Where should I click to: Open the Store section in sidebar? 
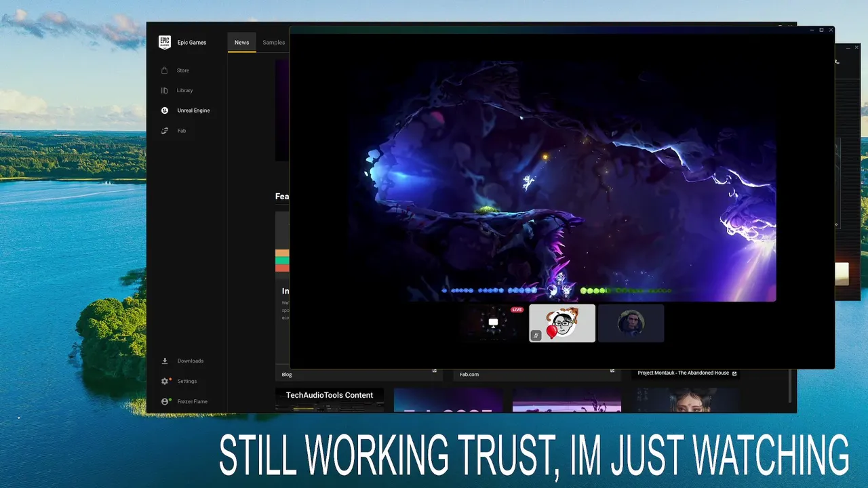183,70
